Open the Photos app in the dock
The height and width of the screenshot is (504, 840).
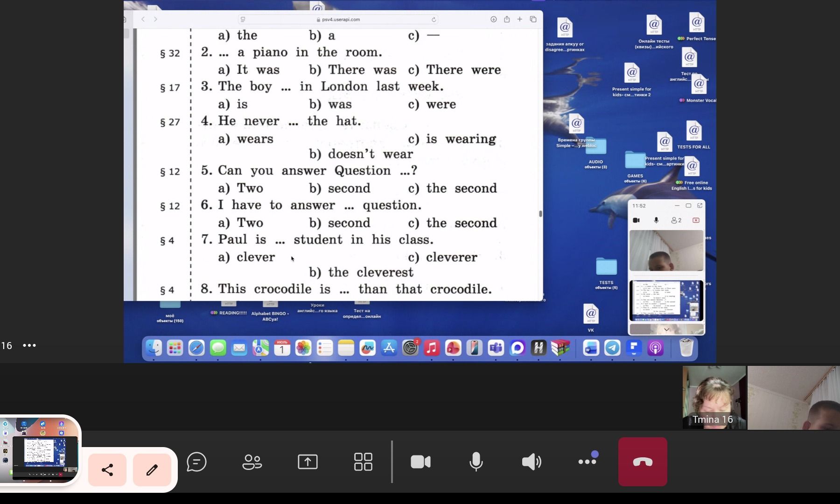coord(303,348)
